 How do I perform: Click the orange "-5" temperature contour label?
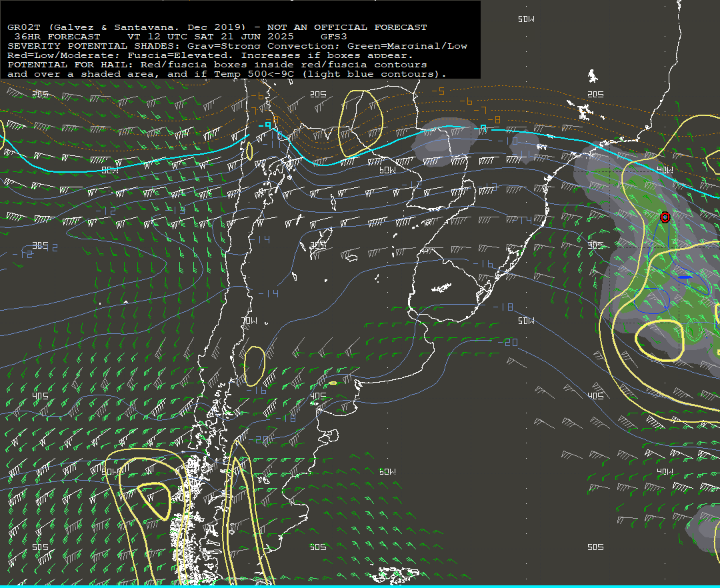coord(438,91)
